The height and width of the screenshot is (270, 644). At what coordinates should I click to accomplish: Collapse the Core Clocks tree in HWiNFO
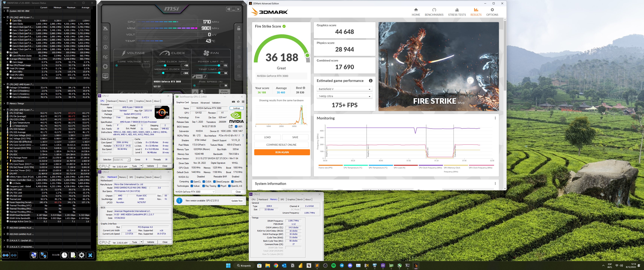point(7,24)
